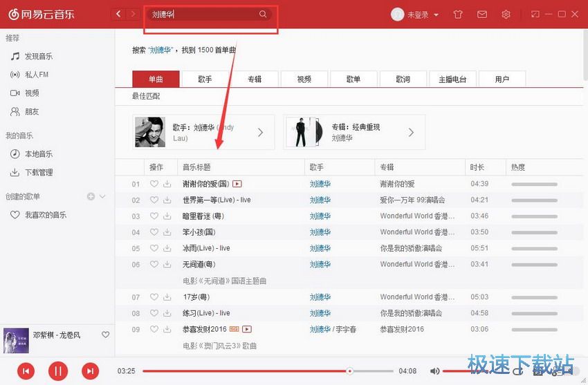
Task: Like the song 笨小孩(国)
Action: pos(154,232)
